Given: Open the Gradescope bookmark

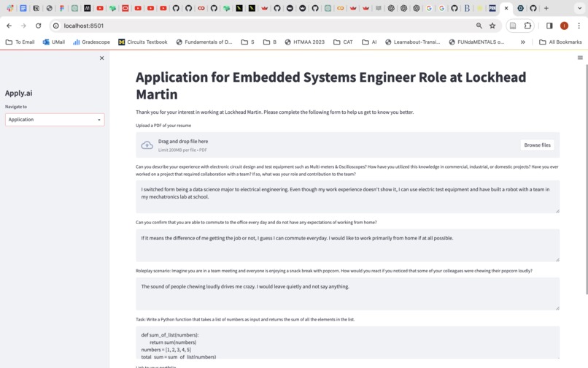Looking at the screenshot, I should [91, 42].
